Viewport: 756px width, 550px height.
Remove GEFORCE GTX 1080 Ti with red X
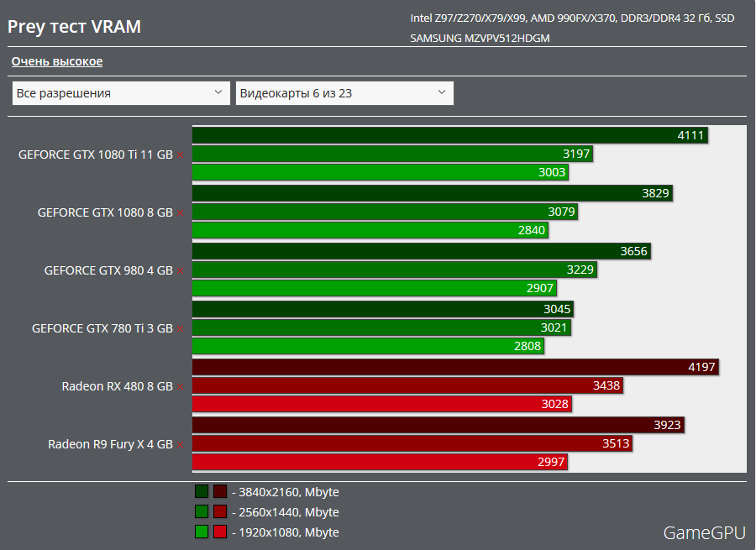180,155
